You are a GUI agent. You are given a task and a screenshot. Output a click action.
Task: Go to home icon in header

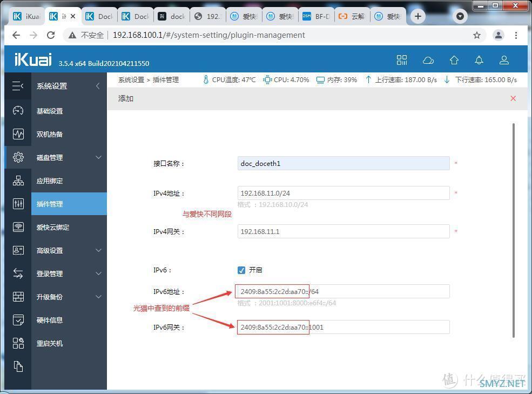454,60
